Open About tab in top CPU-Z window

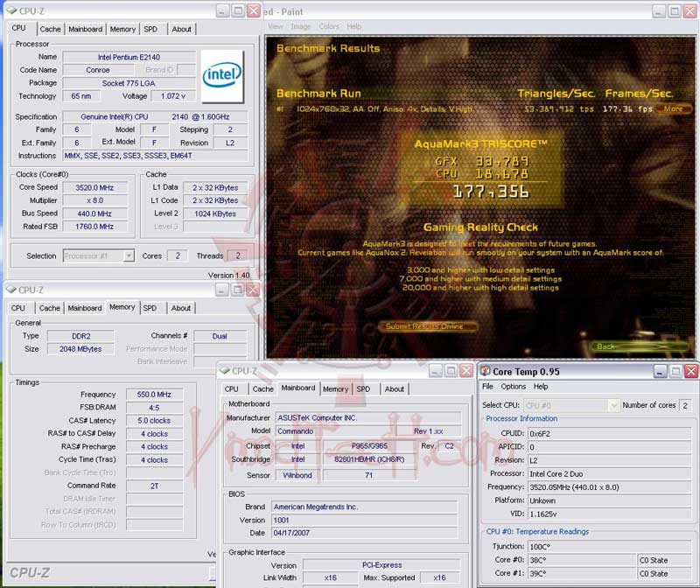coord(181,29)
